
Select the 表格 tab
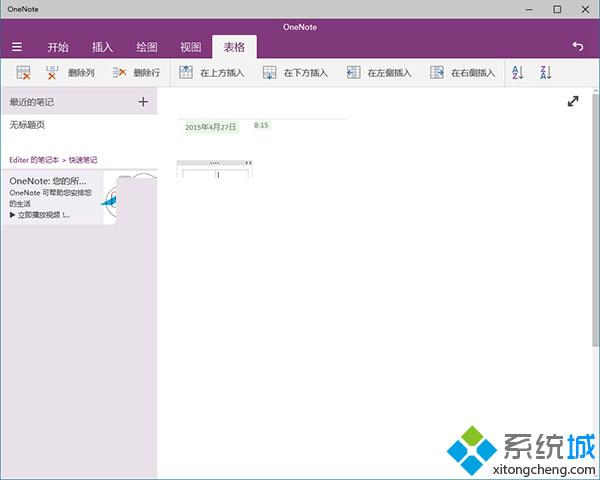pos(234,47)
